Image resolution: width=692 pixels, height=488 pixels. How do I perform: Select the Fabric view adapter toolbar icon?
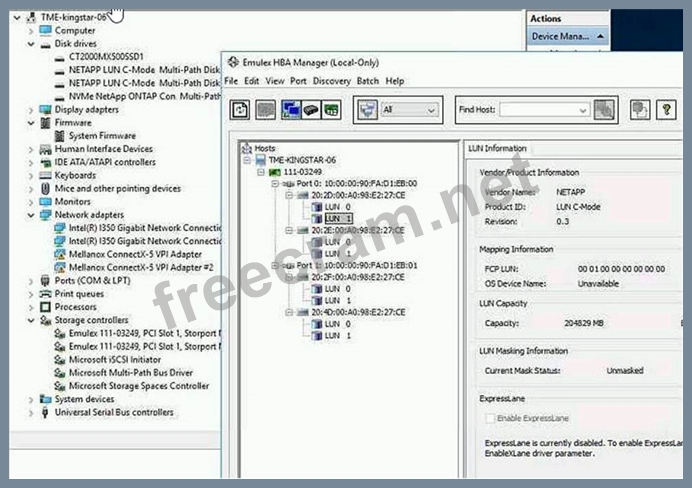pyautogui.click(x=311, y=110)
